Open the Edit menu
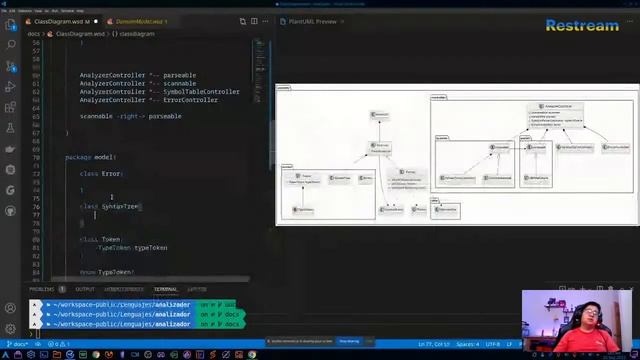Image resolution: width=640 pixels, height=360 pixels. (x=12, y=11)
